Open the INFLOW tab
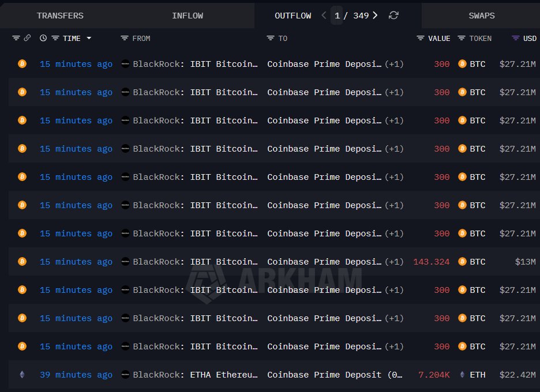 (187, 16)
